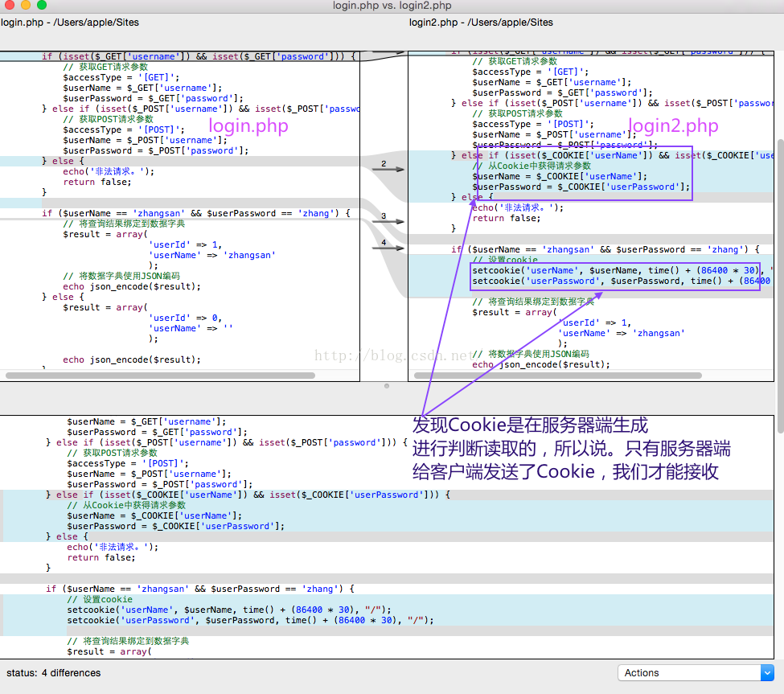Click "$userPassword = $_GET['password'];" in merge pane

tap(157, 432)
